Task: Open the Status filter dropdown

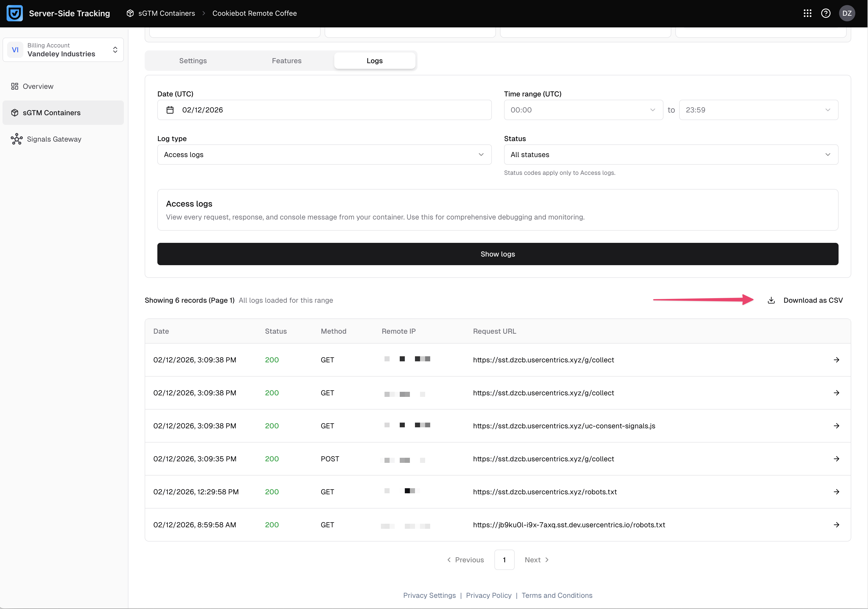Action: click(671, 155)
